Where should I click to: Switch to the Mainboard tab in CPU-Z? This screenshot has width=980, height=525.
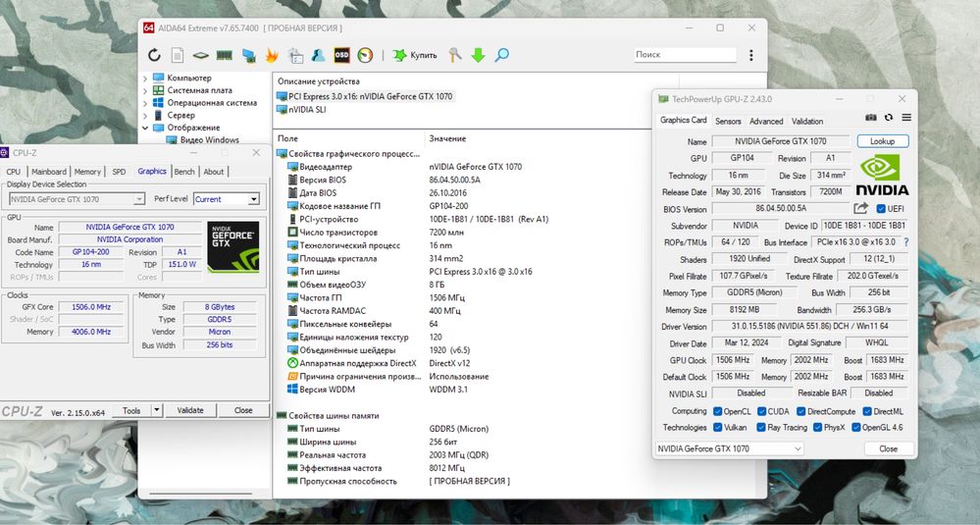[49, 172]
